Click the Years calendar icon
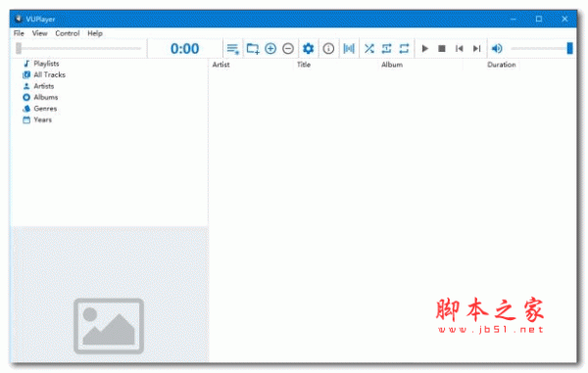588x373 pixels. pos(26,119)
